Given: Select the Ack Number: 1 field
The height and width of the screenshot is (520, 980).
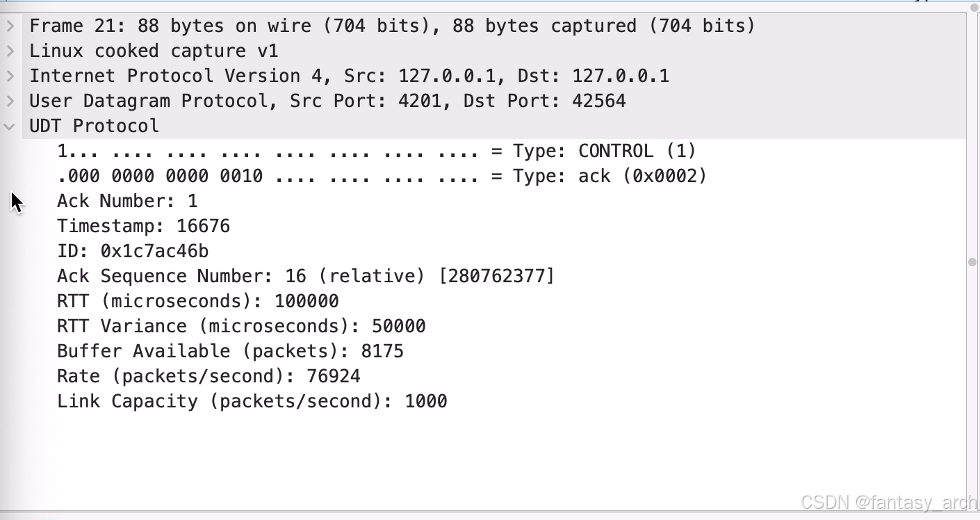Looking at the screenshot, I should point(127,201).
